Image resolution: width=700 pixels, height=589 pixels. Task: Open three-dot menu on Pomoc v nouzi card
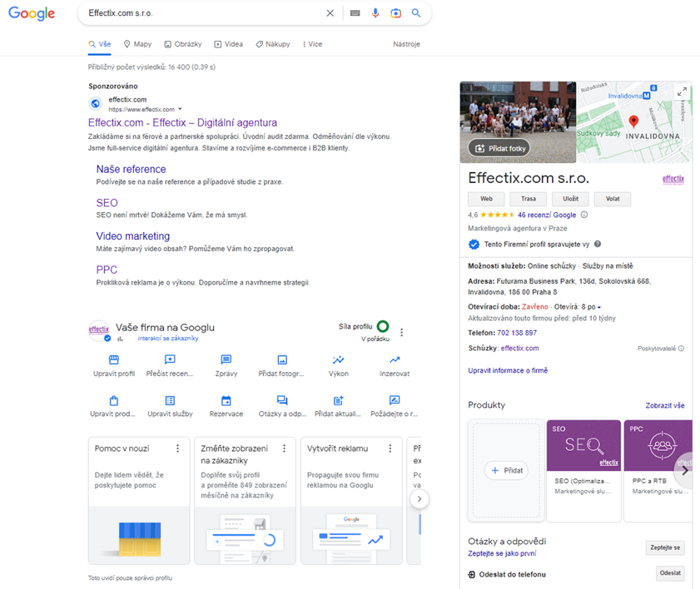[x=177, y=448]
